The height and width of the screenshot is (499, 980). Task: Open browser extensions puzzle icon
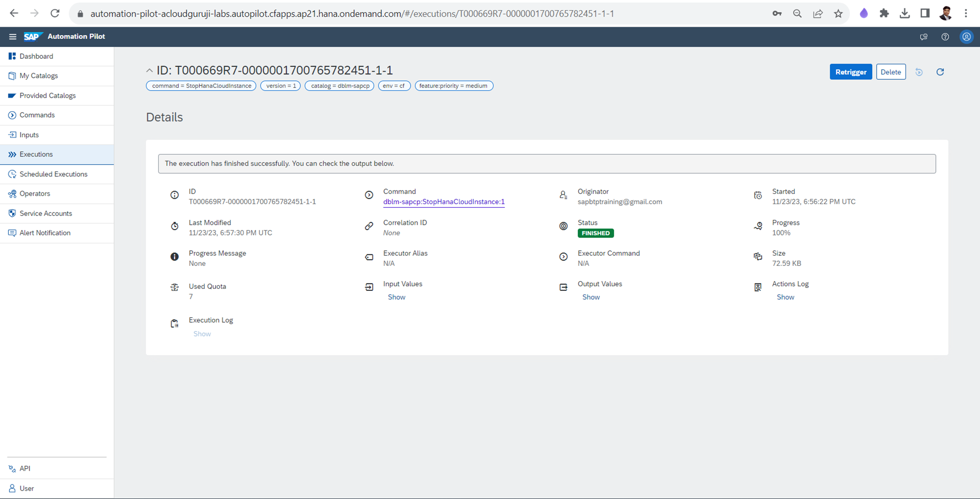tap(884, 14)
